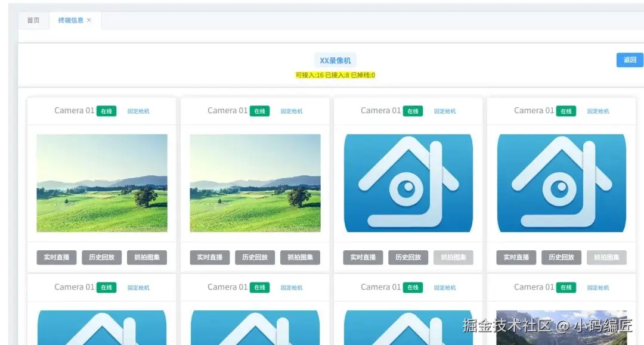
Task: Click the Camera 01 title on the third top-row card
Action: pyautogui.click(x=380, y=110)
